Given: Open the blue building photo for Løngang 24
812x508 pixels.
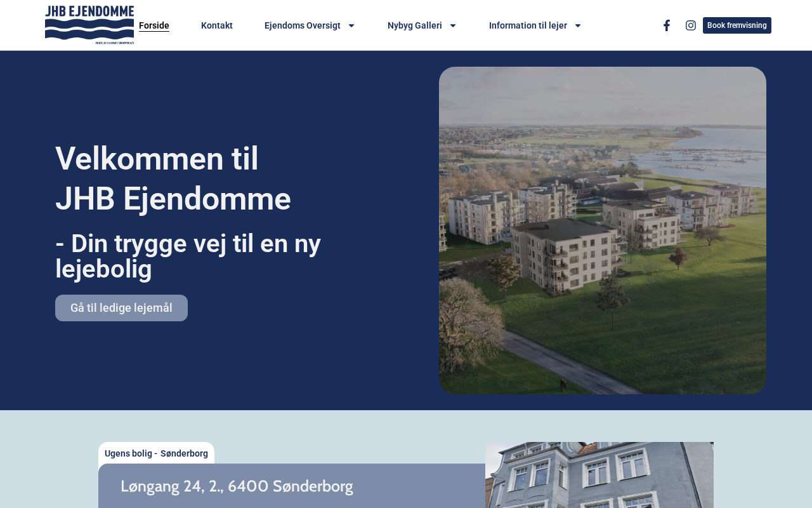Looking at the screenshot, I should 599,475.
